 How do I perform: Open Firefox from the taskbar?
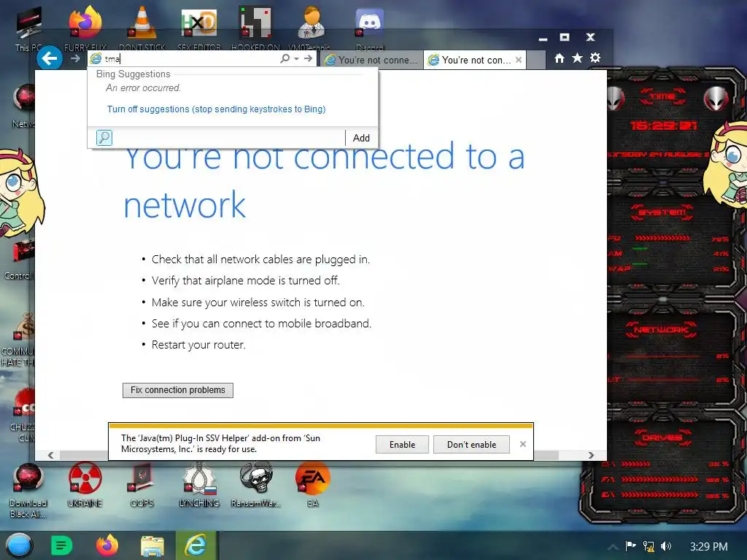point(107,545)
